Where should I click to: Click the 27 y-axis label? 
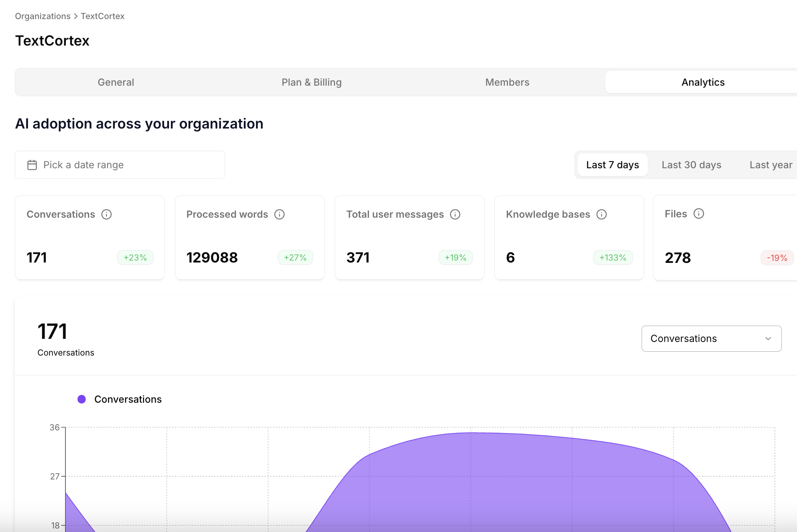[55, 476]
